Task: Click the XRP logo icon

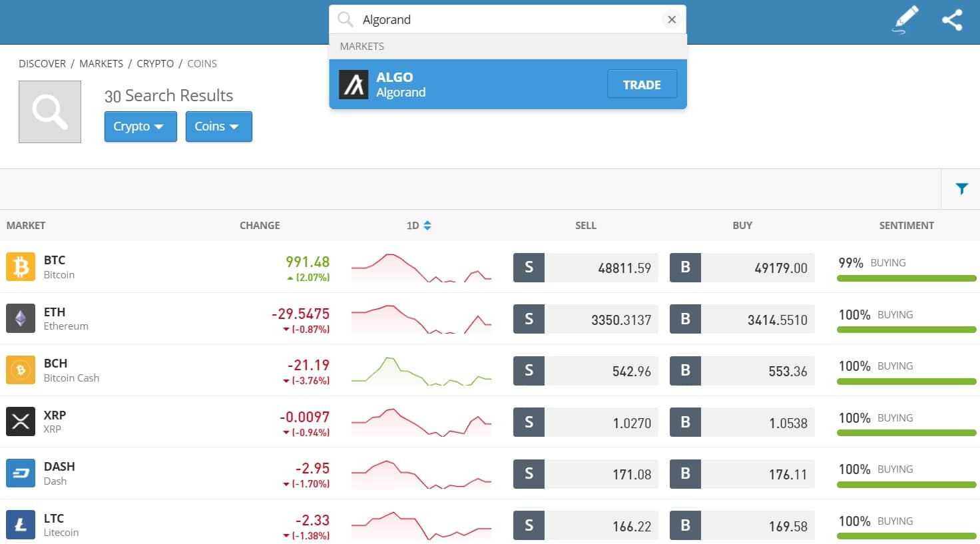Action: [21, 421]
